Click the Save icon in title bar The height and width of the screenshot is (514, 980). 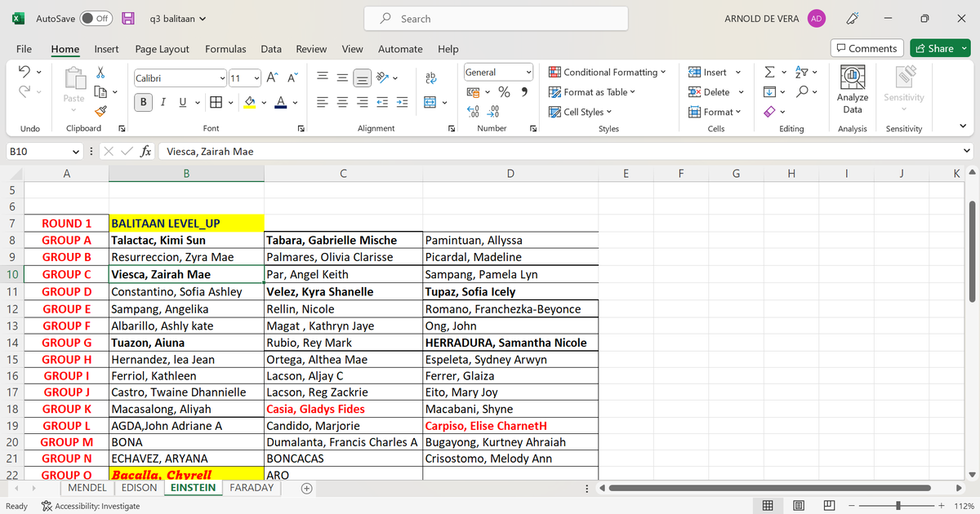(128, 18)
